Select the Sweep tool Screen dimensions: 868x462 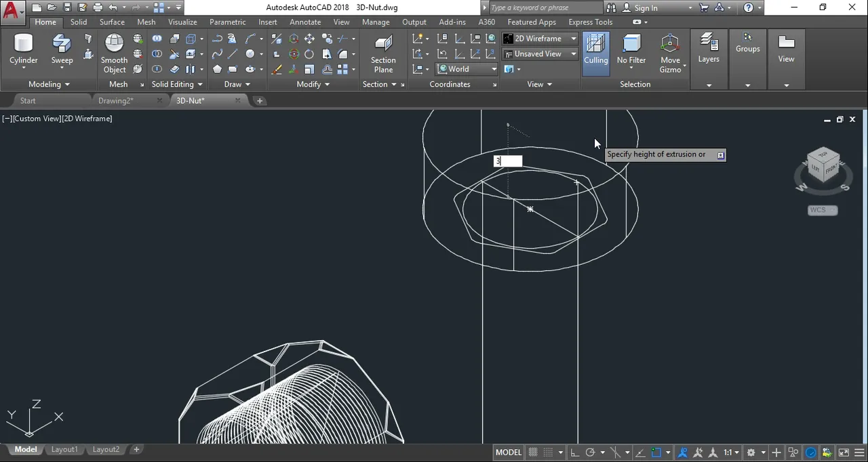click(62, 50)
